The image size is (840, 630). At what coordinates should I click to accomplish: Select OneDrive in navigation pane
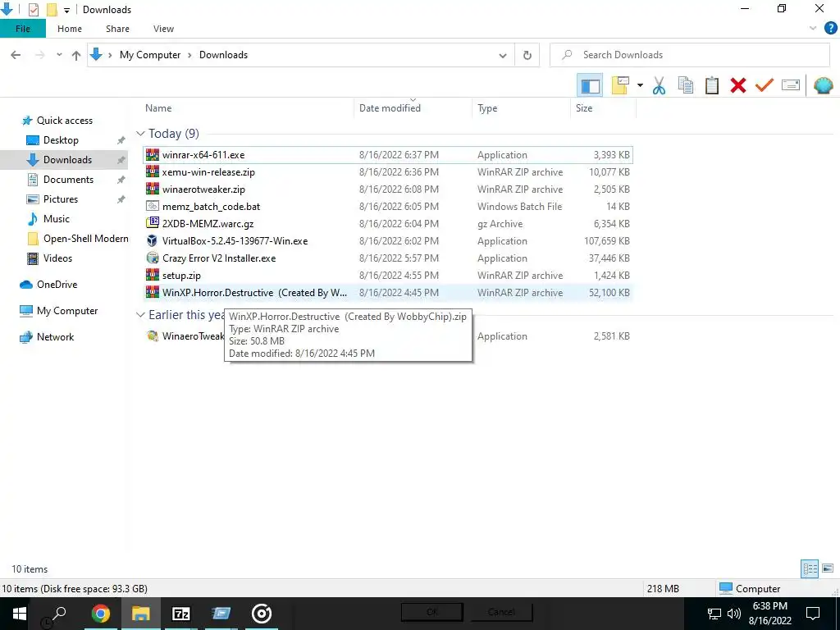click(57, 285)
